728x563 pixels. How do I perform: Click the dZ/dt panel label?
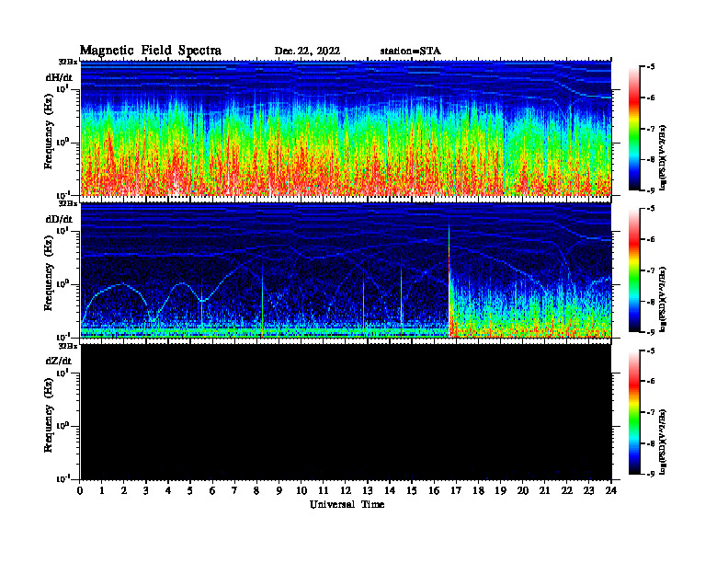pyautogui.click(x=59, y=361)
